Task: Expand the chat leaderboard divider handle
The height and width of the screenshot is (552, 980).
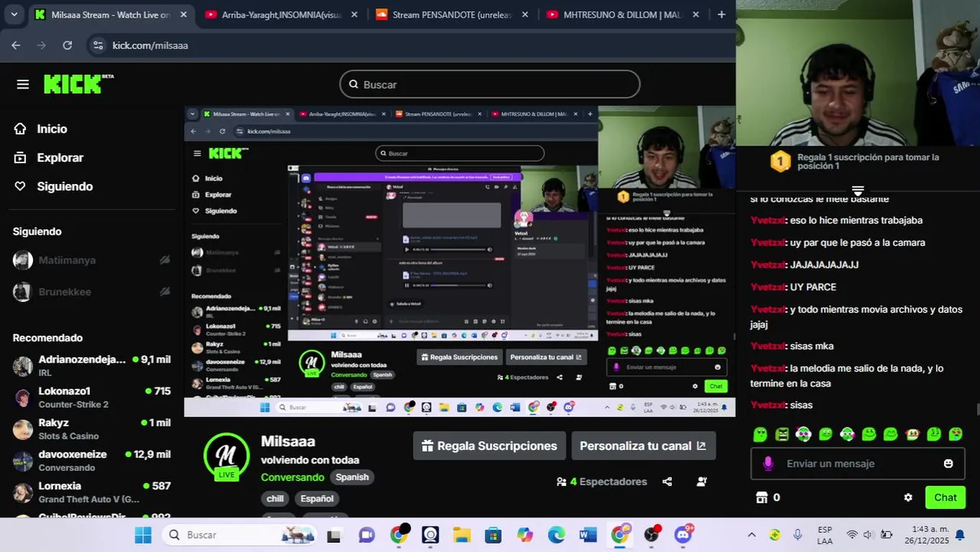Action: (857, 190)
